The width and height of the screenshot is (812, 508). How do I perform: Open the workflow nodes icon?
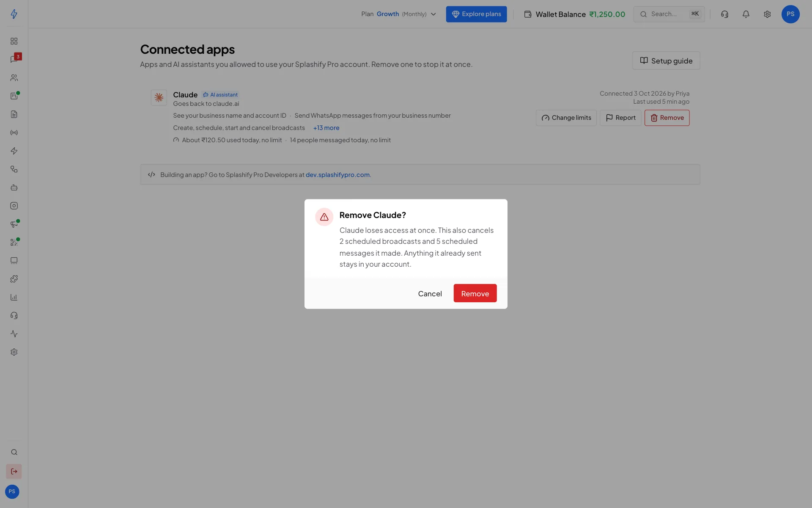[14, 169]
